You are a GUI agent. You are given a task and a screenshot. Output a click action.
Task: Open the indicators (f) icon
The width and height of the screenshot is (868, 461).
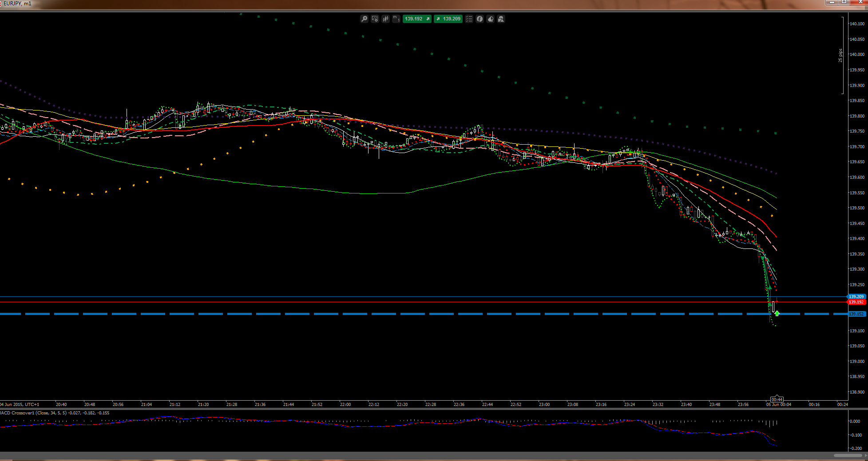point(480,19)
